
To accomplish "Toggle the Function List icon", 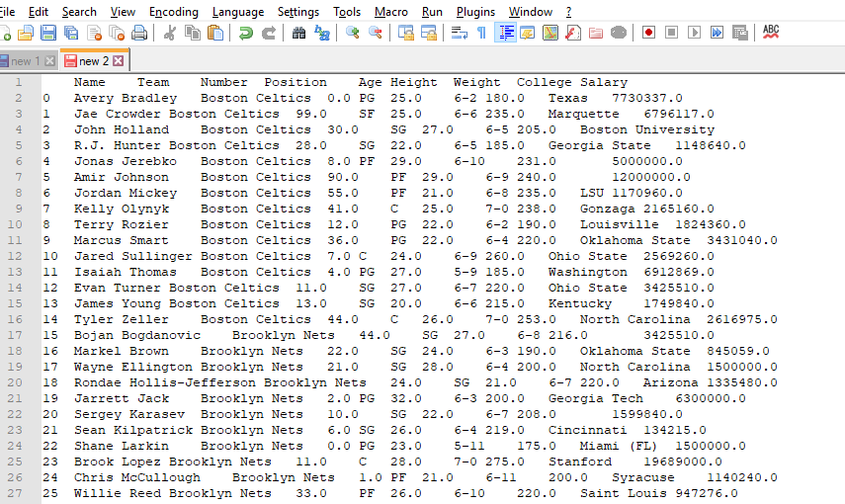I will [x=573, y=33].
